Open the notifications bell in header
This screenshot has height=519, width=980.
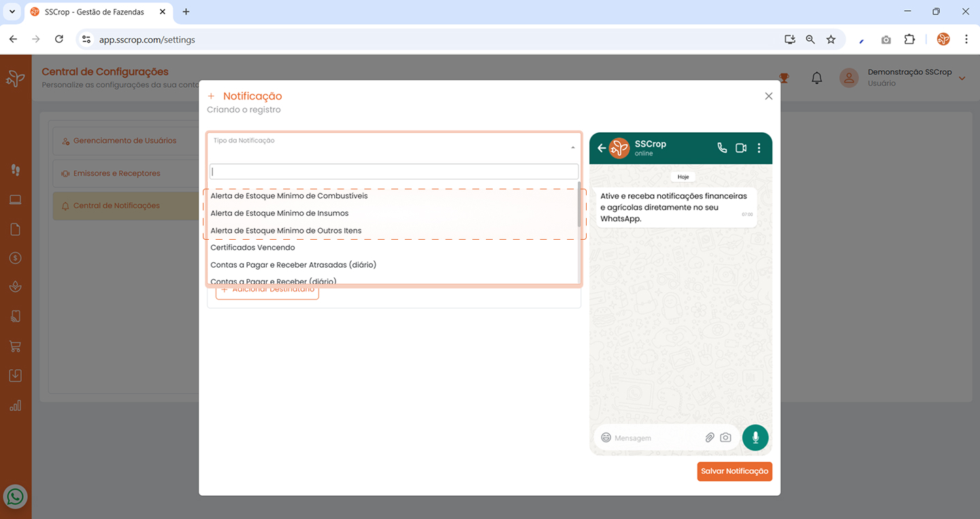[x=817, y=78]
